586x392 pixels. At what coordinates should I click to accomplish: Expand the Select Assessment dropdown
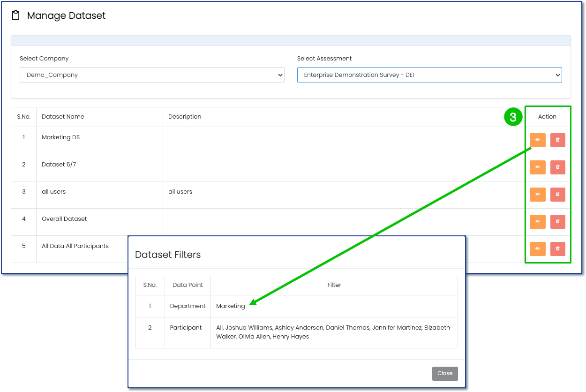[x=429, y=75]
